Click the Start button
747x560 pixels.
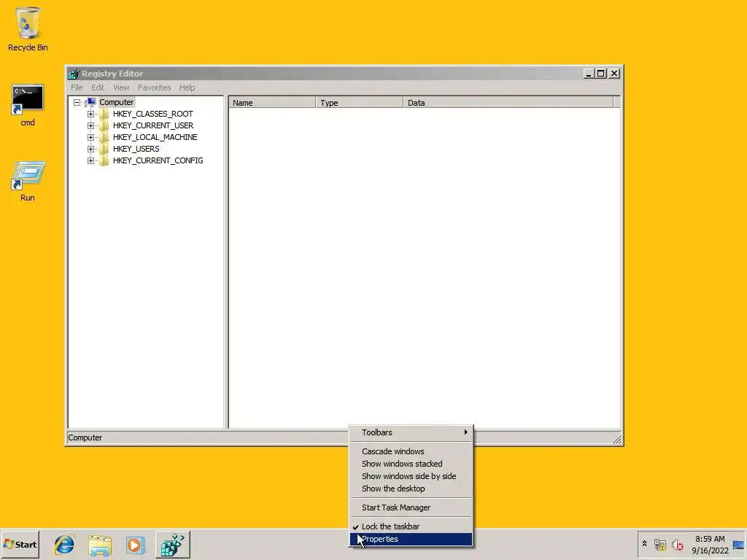pos(20,544)
